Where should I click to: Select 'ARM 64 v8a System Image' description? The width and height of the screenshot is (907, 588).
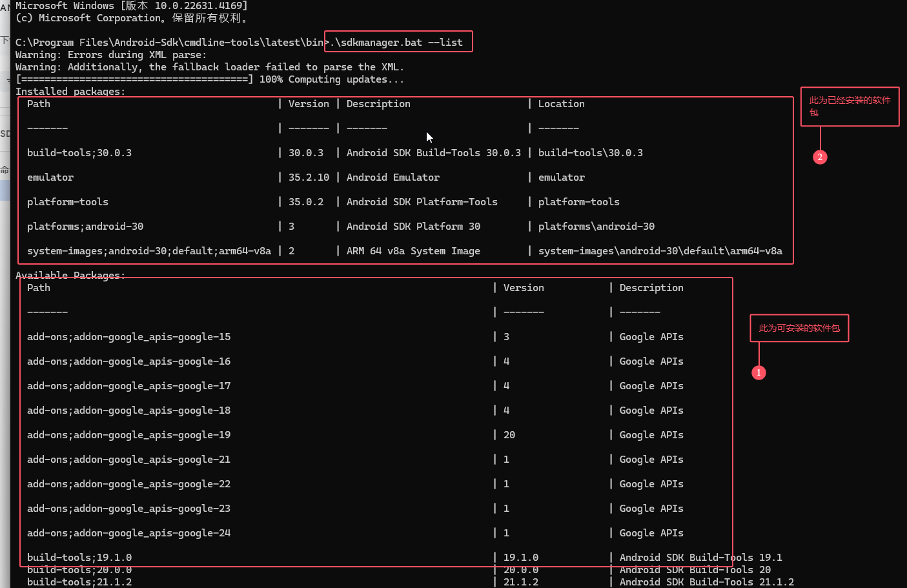(413, 251)
